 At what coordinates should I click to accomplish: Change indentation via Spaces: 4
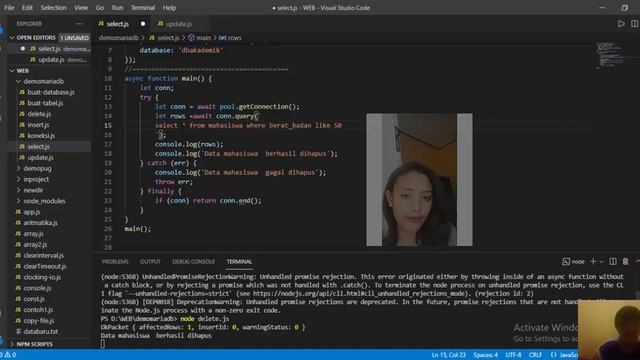tap(485, 355)
